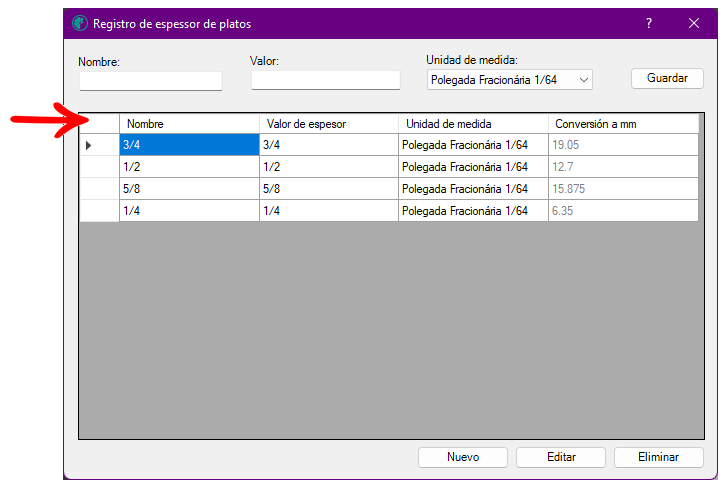Click the 6.35 conversion value
Viewport: 726px width, 487px height.
(623, 211)
